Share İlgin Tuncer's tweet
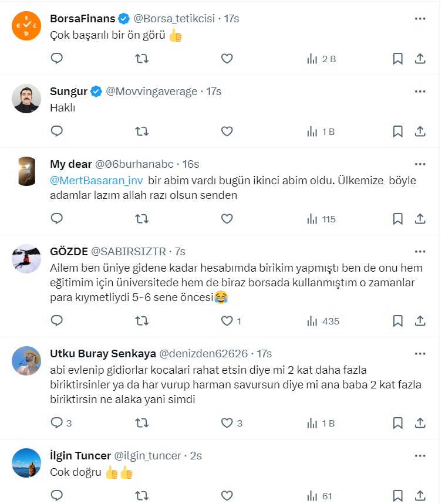This screenshot has width=445, height=504. pyautogui.click(x=420, y=496)
